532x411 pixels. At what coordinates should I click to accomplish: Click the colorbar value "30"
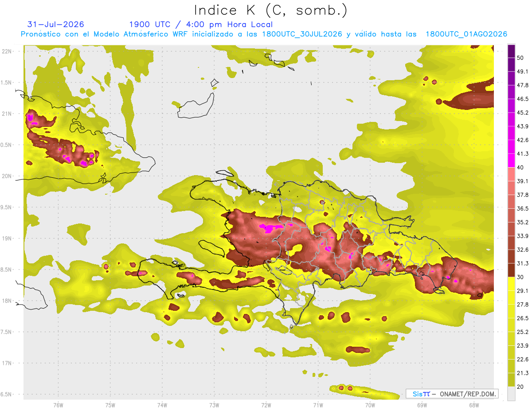pos(520,277)
